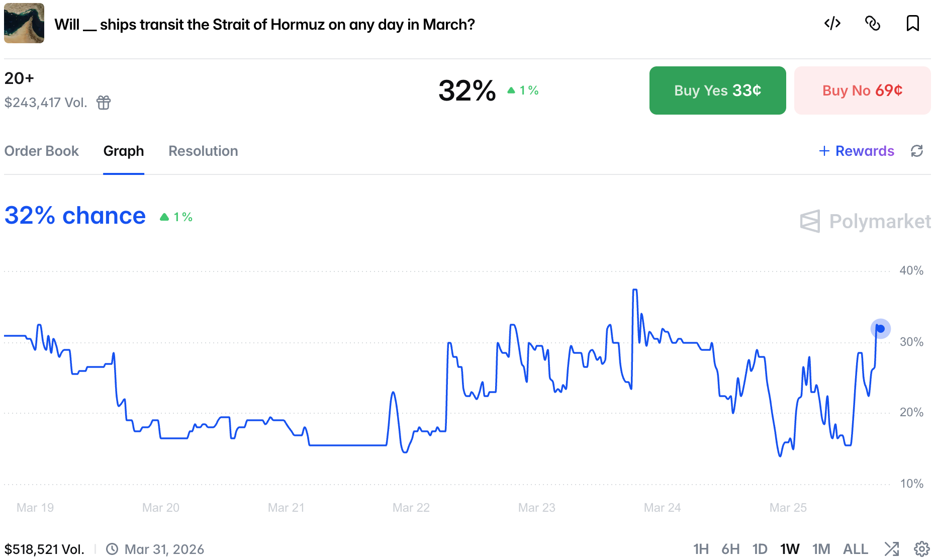Open the Rewards link
The width and height of the screenshot is (935, 560).
click(857, 151)
